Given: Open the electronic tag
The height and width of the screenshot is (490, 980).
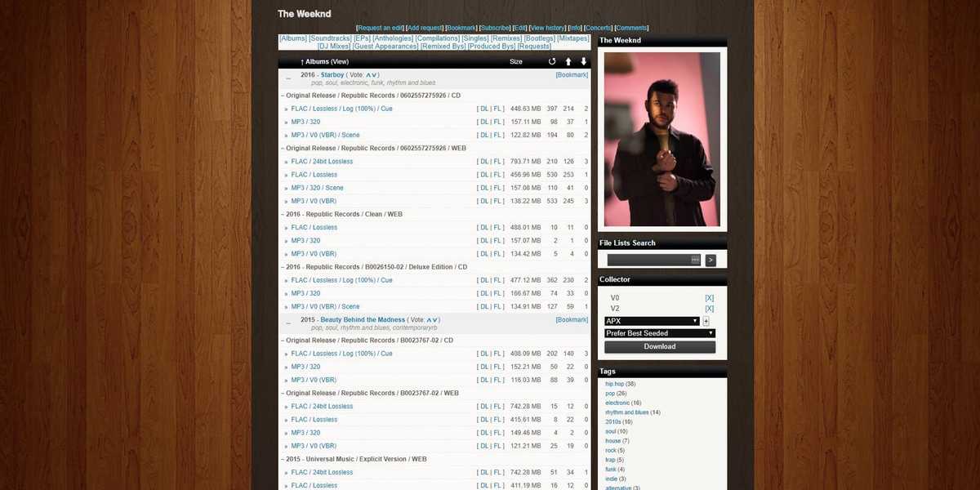Looking at the screenshot, I should (617, 403).
